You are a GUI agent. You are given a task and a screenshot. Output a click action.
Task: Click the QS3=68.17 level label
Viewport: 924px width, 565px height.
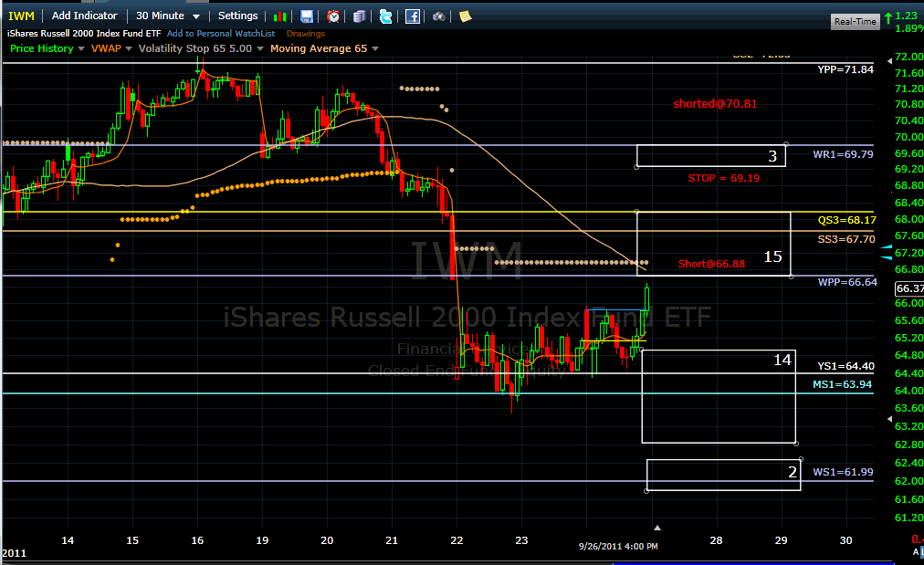(x=846, y=220)
